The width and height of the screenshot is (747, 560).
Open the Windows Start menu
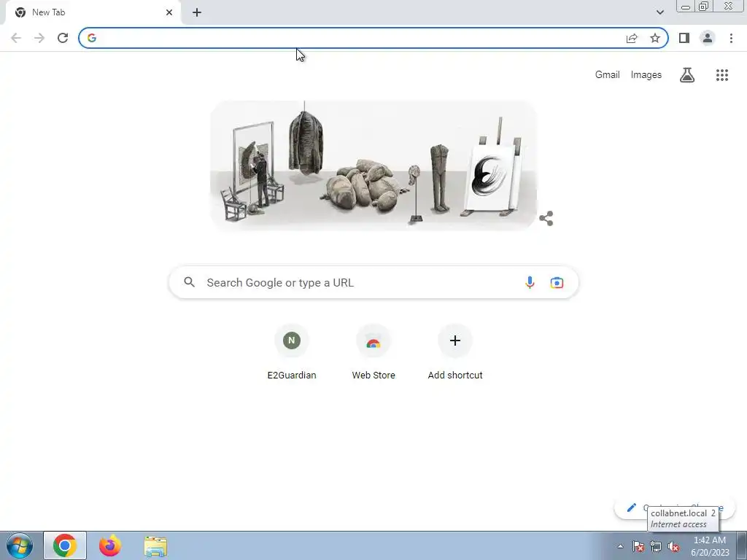20,545
